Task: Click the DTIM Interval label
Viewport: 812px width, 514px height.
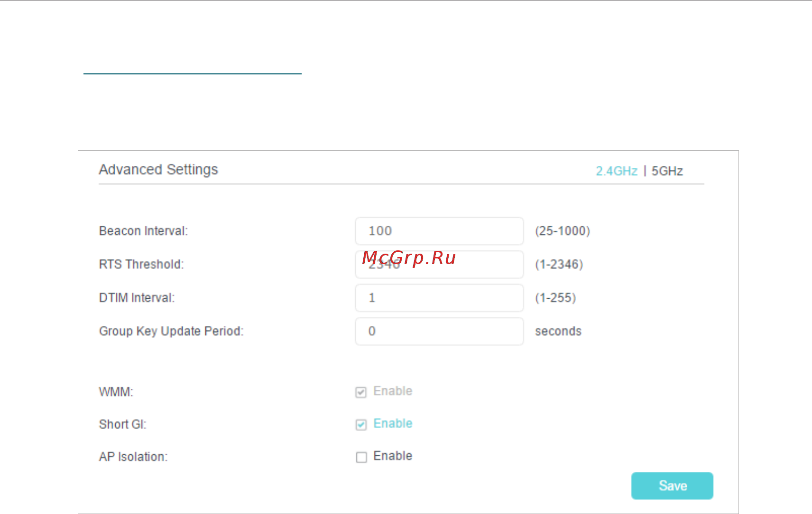Action: pyautogui.click(x=137, y=298)
